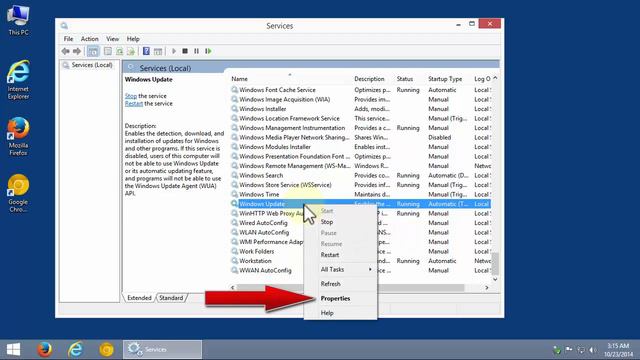Select Services (Local) tree node
Image resolution: width=640 pixels, height=360 pixels.
pos(92,65)
